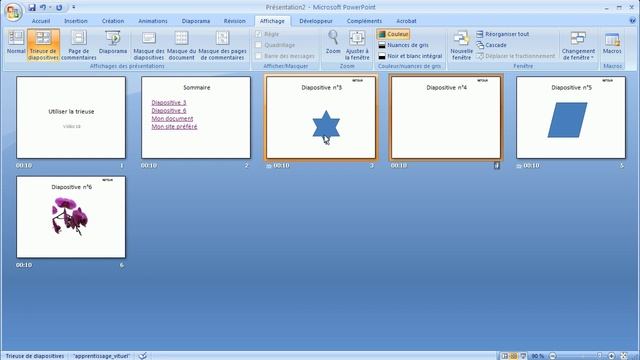Click 'Mon site préféré' link in Sommaire
Screen dimensions: 640x360
point(174,127)
